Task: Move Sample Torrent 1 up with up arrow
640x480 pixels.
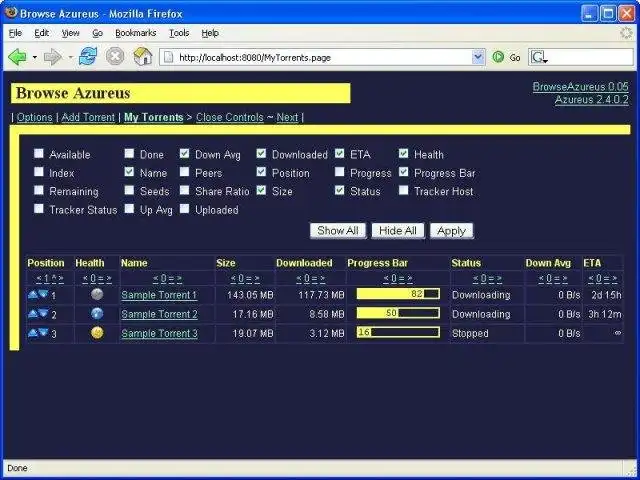Action: click(x=33, y=294)
